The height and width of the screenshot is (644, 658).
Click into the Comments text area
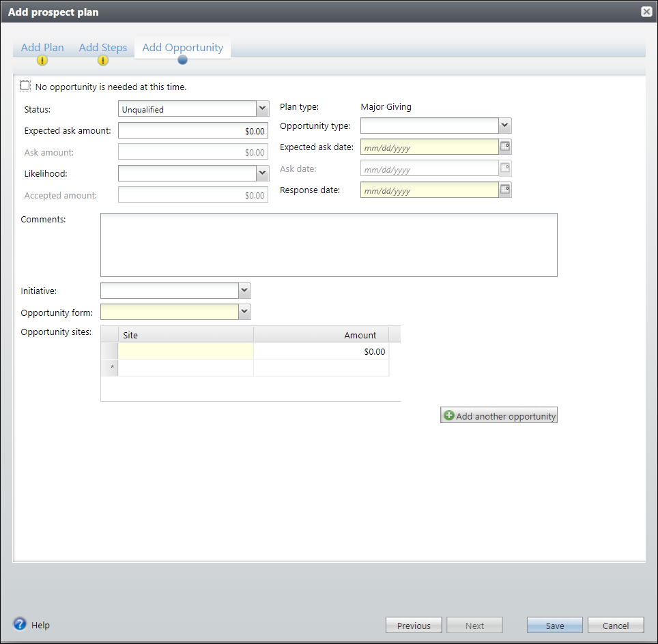point(328,245)
